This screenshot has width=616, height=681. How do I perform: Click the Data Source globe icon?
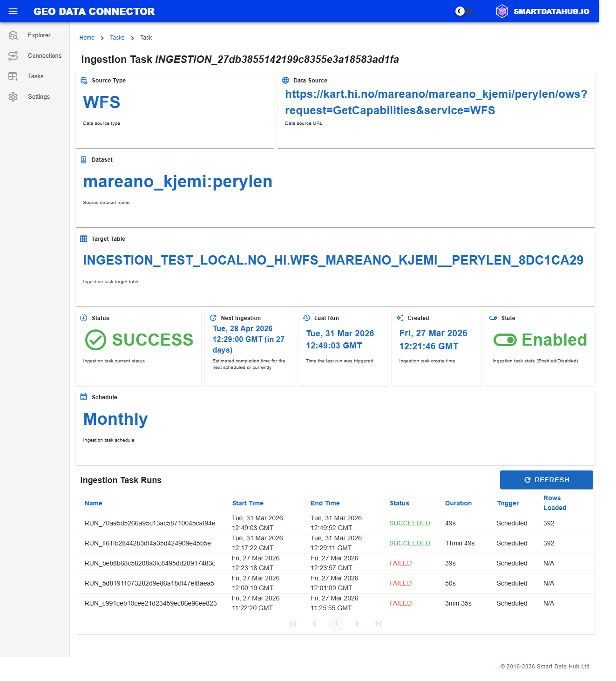[x=285, y=81]
